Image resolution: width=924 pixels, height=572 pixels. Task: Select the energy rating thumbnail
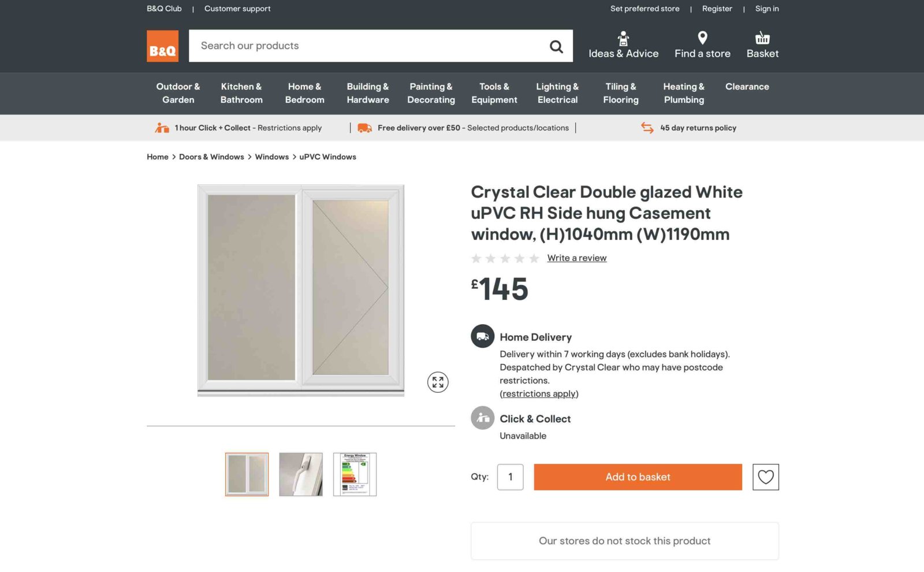(355, 474)
